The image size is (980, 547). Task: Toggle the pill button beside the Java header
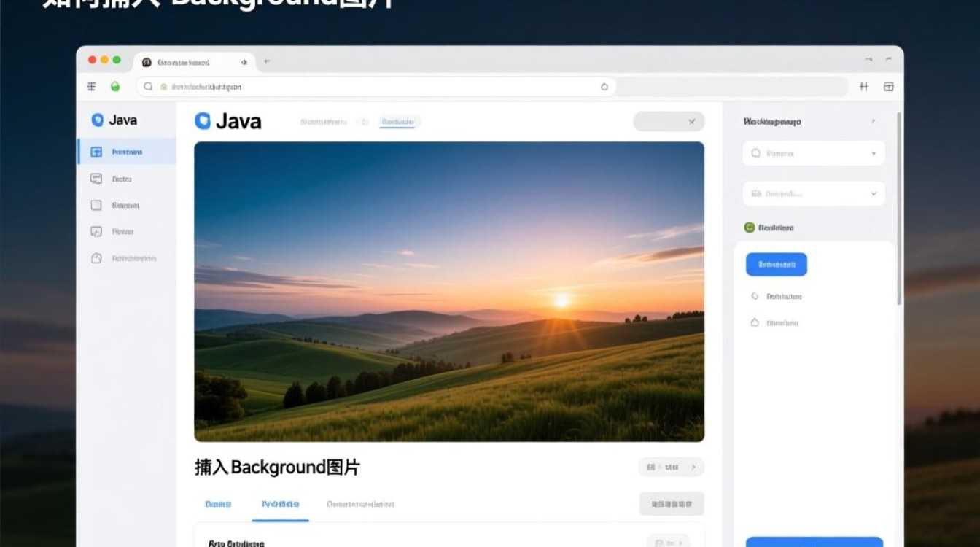point(398,122)
